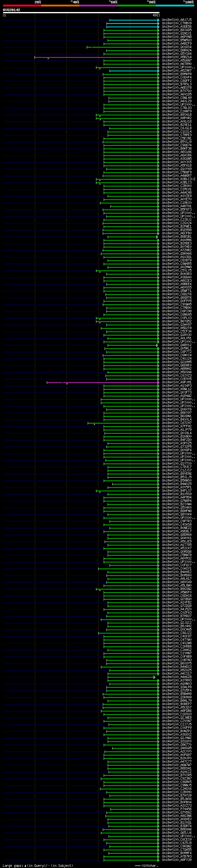
Task: Click the orange ~40% identity legend segment
Action: pyautogui.click(x=60, y=6)
